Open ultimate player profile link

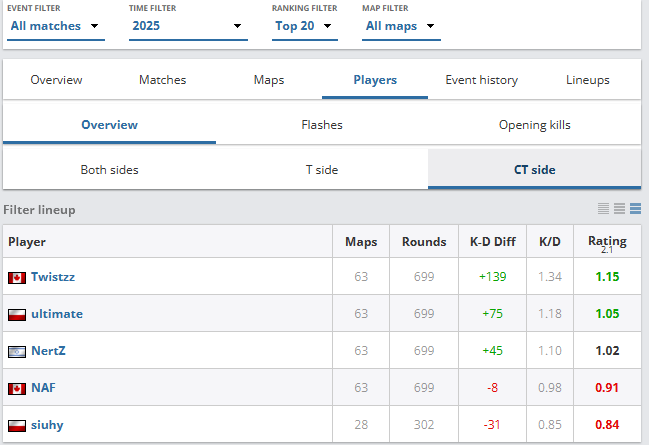click(x=57, y=314)
